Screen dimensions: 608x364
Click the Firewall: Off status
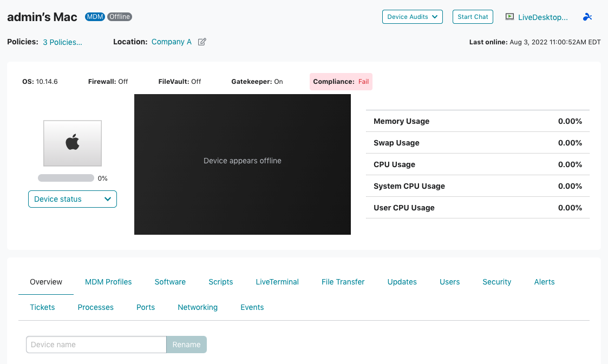click(x=108, y=82)
